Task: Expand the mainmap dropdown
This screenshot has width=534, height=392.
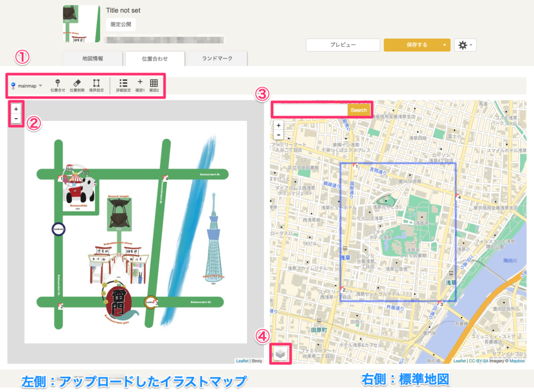Action: [26, 85]
